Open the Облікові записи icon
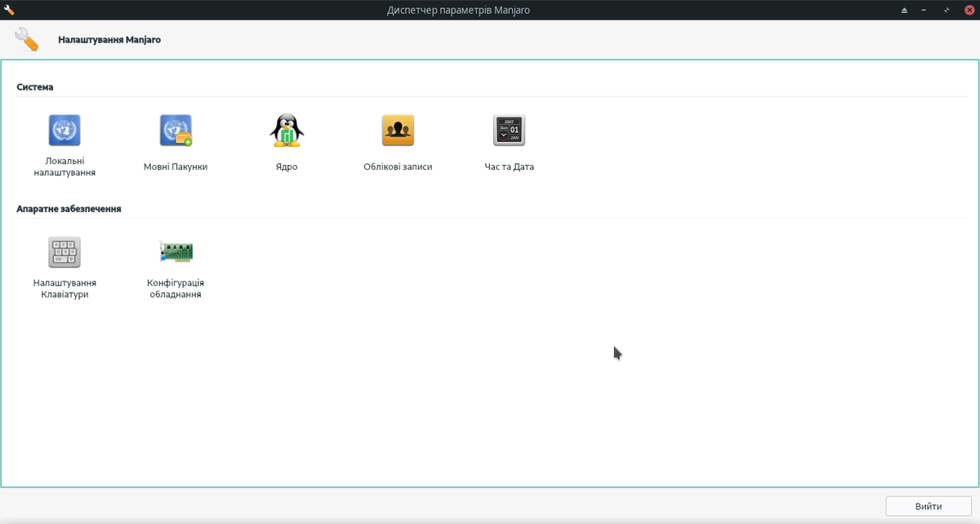The height and width of the screenshot is (524, 980). pyautogui.click(x=398, y=130)
